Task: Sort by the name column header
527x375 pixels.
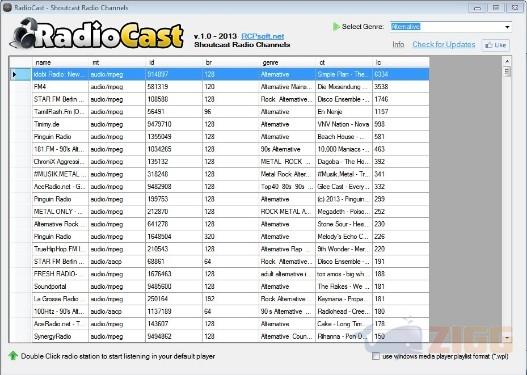Action: 60,62
